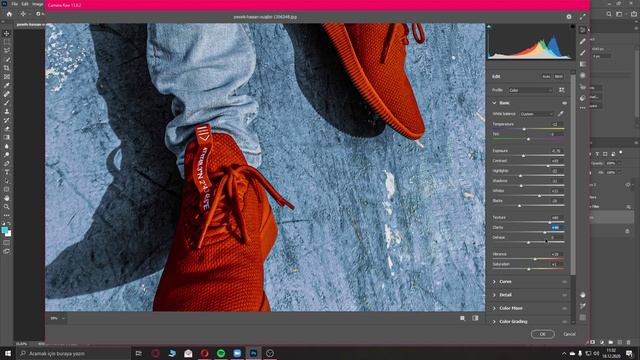Image resolution: width=640 pixels, height=360 pixels.
Task: Click the Temperature slider handle
Action: (x=524, y=129)
